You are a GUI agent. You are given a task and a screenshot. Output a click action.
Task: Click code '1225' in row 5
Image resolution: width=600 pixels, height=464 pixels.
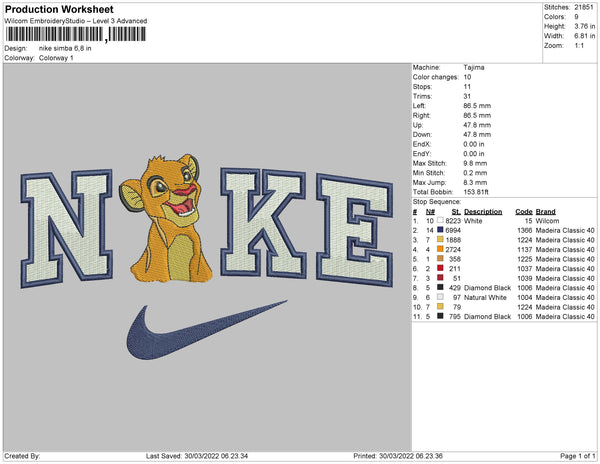click(x=525, y=259)
